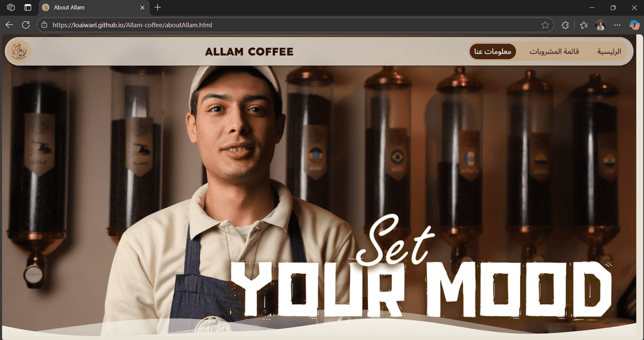The width and height of the screenshot is (644, 340).
Task: Click the ALLAM COFFEE title text
Action: click(249, 52)
